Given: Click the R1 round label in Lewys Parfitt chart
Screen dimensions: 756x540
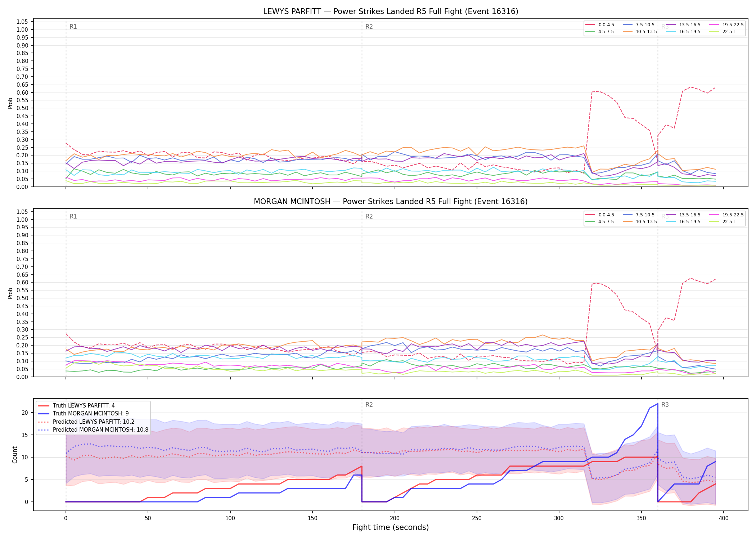Looking at the screenshot, I should coord(73,27).
